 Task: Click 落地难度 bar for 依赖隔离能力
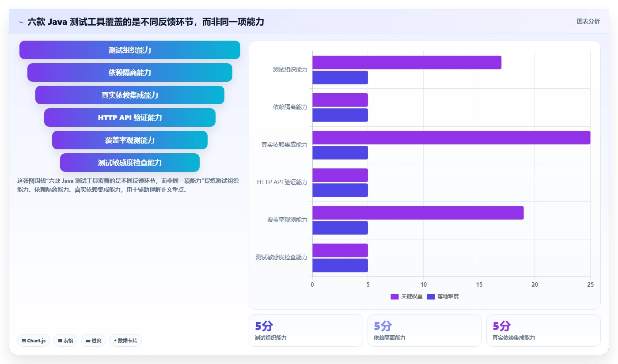coord(340,115)
